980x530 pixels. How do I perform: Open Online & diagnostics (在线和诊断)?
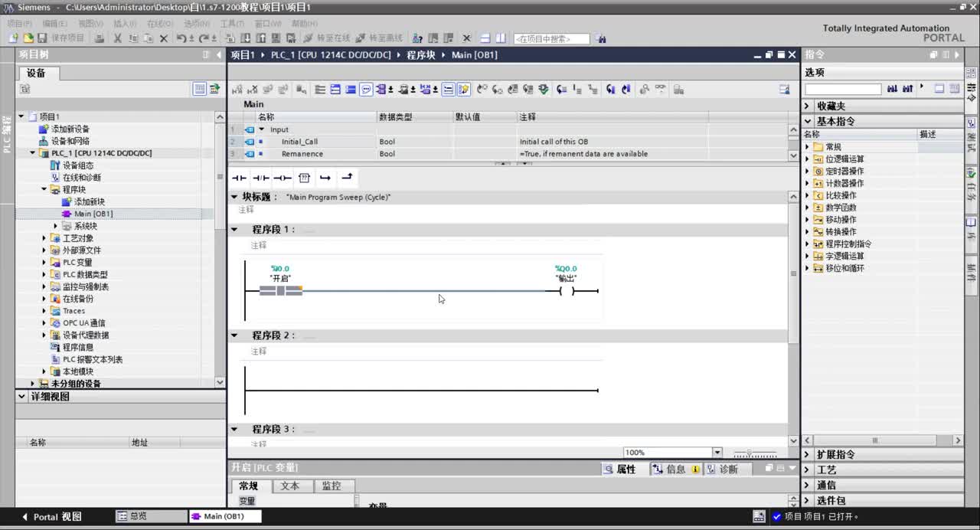81,178
